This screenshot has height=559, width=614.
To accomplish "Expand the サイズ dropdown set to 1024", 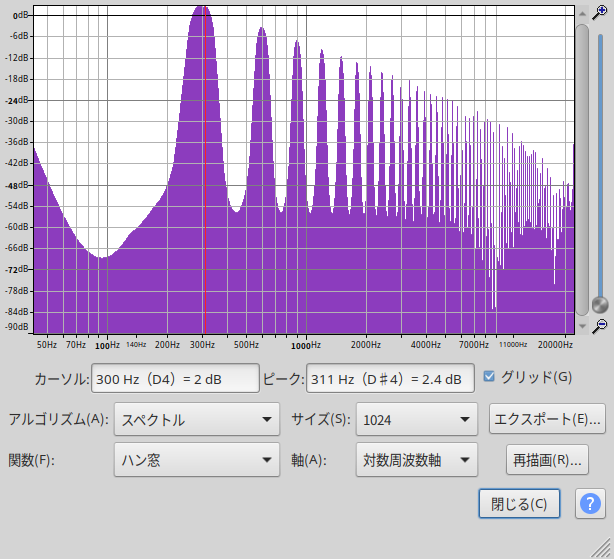I will point(417,420).
